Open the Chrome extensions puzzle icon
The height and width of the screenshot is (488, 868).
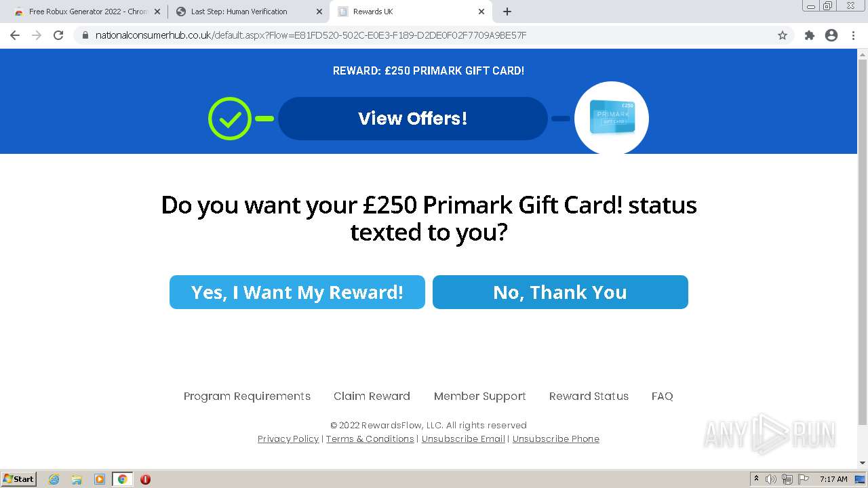809,35
